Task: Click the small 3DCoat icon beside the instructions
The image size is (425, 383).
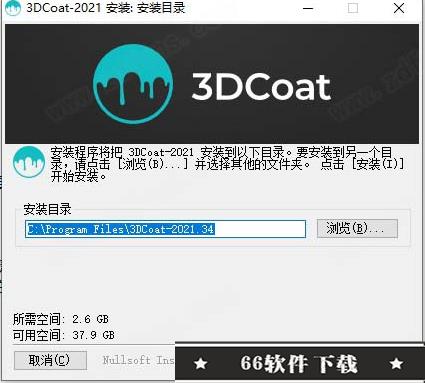Action: click(29, 162)
